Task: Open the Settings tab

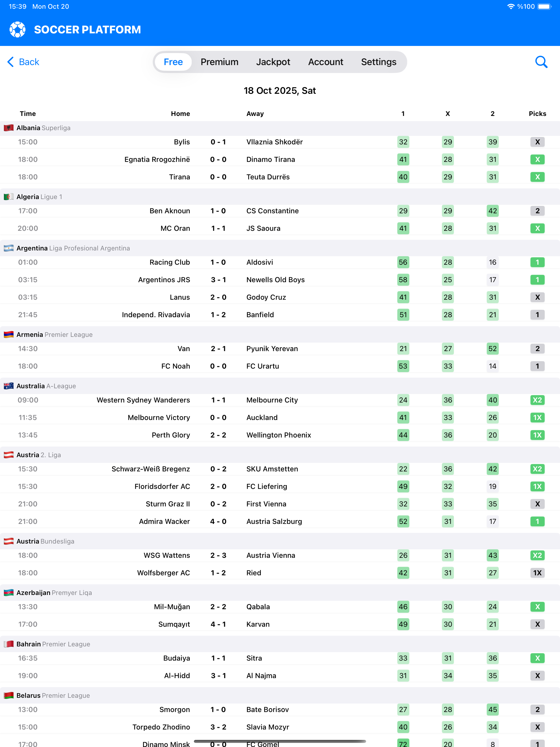Action: point(378,62)
